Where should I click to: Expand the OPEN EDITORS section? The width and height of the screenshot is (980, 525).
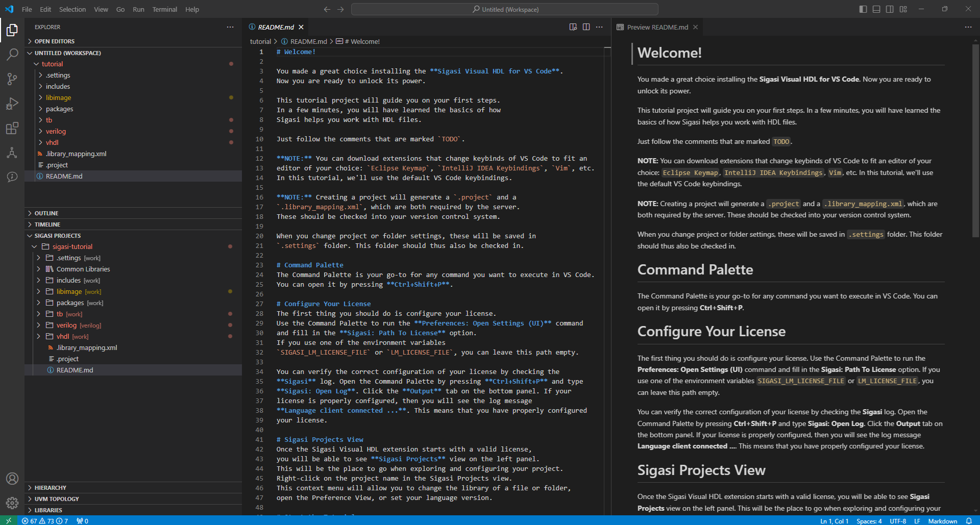[133, 41]
